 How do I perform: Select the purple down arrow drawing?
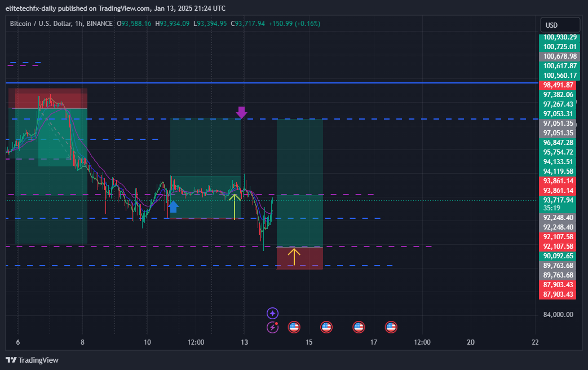coord(241,113)
